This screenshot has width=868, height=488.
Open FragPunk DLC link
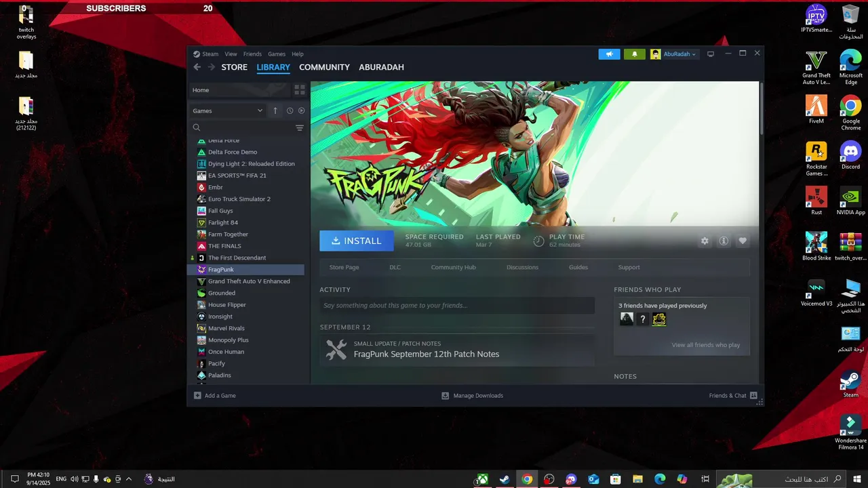click(395, 267)
